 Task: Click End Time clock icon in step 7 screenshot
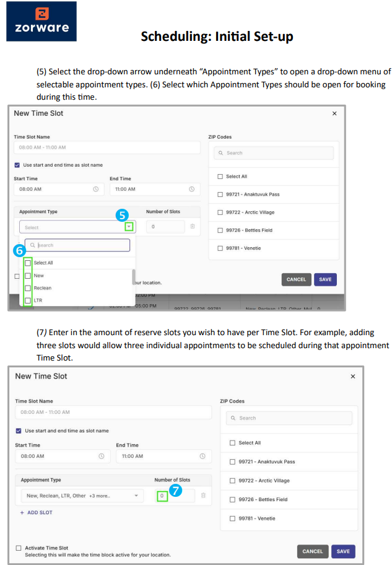[203, 456]
